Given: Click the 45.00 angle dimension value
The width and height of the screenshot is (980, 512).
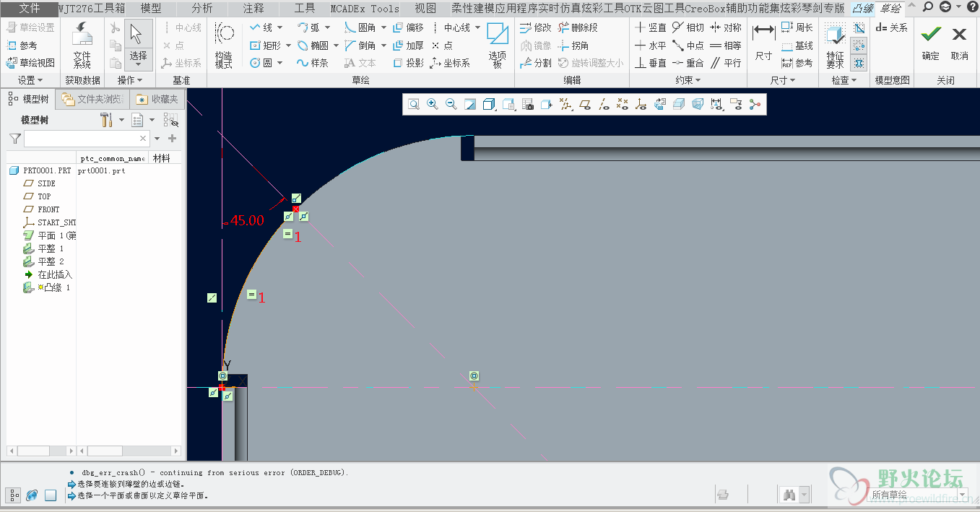Looking at the screenshot, I should (247, 221).
